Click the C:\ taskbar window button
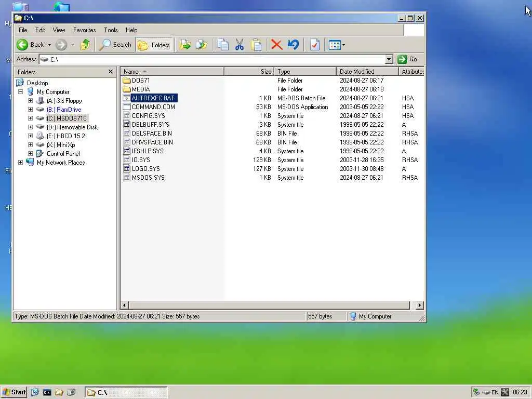Viewport: 532px width, 399px height. 126,392
